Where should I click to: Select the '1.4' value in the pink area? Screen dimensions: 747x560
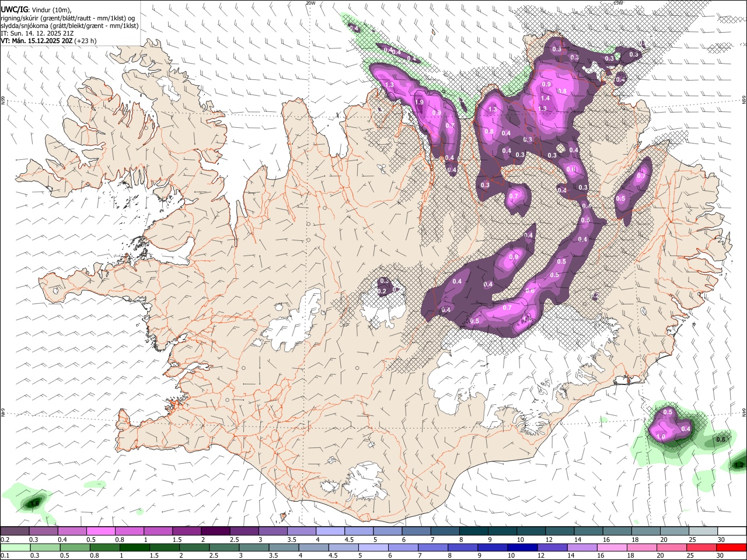pyautogui.click(x=546, y=99)
